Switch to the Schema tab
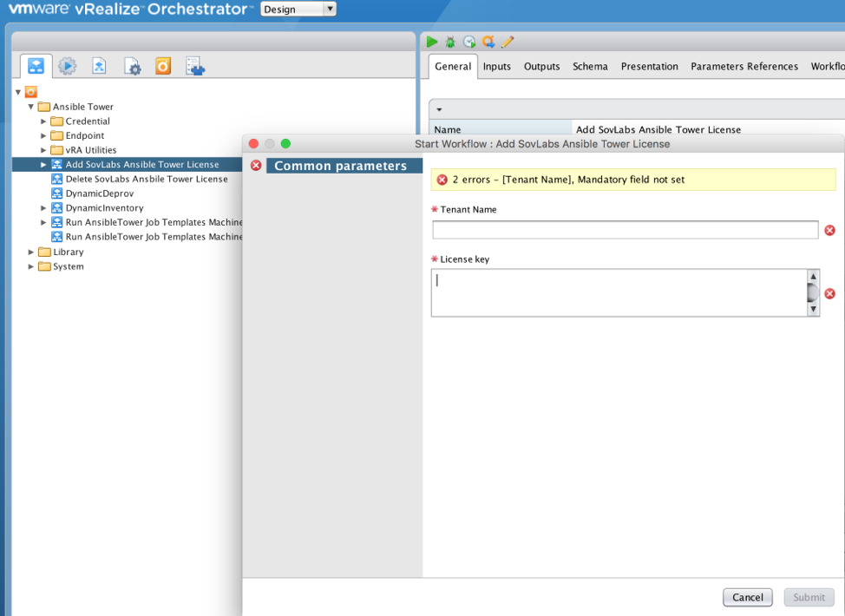This screenshot has height=616, width=845. click(590, 66)
